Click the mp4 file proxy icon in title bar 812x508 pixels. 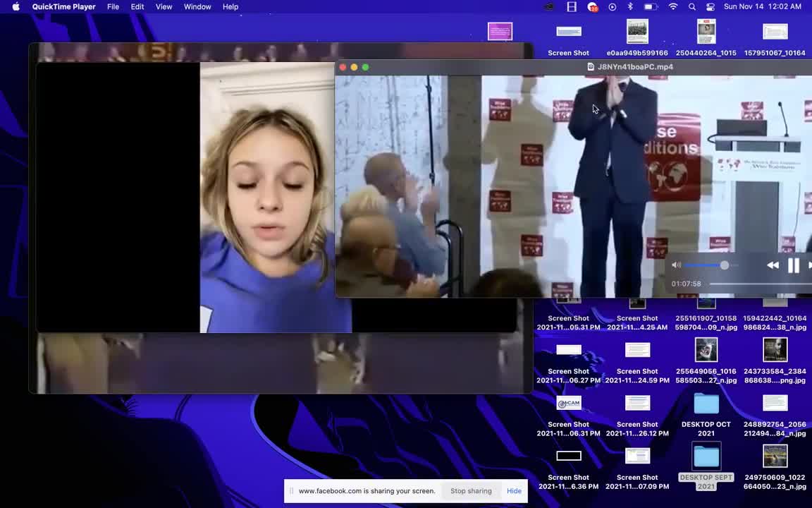point(591,67)
